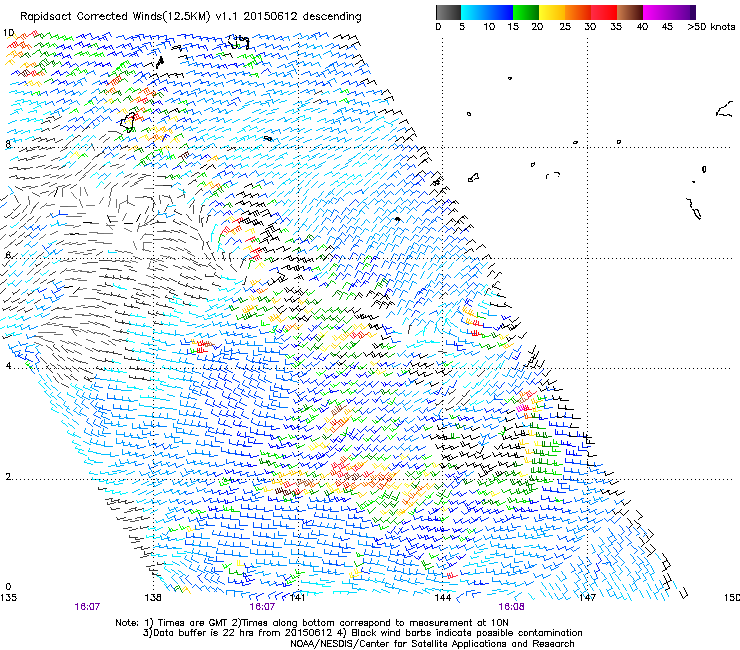Click the longitude label '147' at bottom
Image resolution: width=740 pixels, height=650 pixels.
(587, 598)
